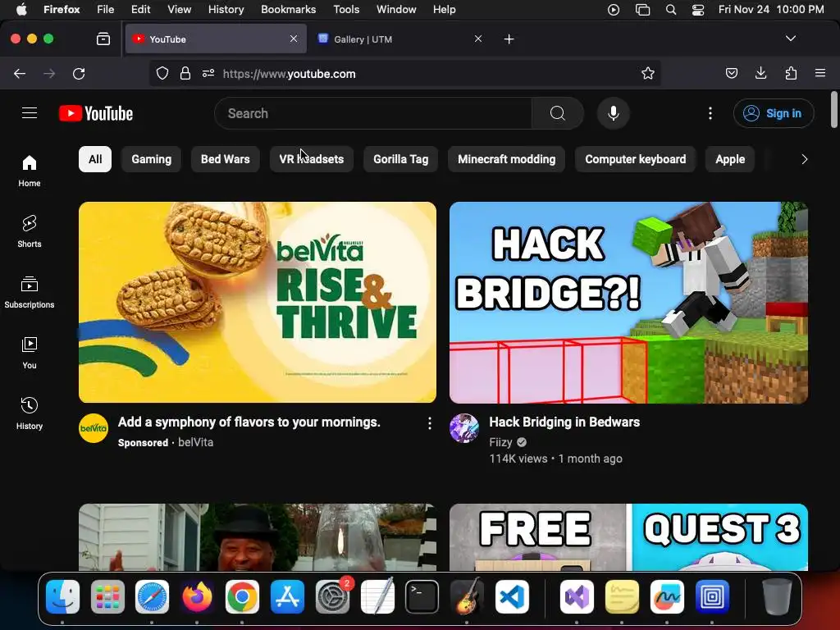Click the YouTube logo
The height and width of the screenshot is (630, 840).
pos(96,113)
